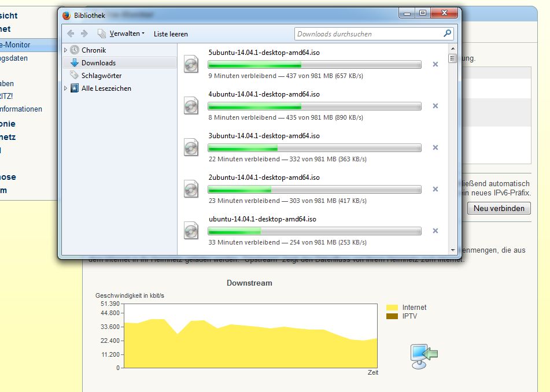Cancel the 3ubuntu-14.04.1 download

[435, 147]
